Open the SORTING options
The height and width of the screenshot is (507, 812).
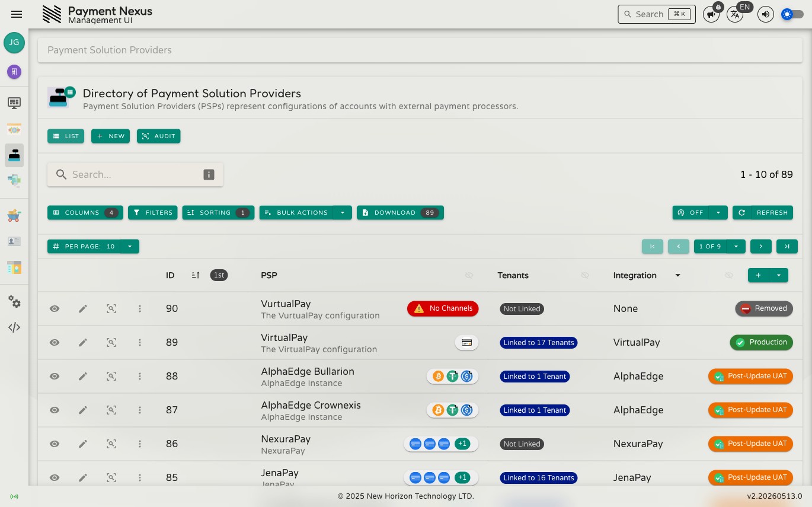tap(218, 212)
